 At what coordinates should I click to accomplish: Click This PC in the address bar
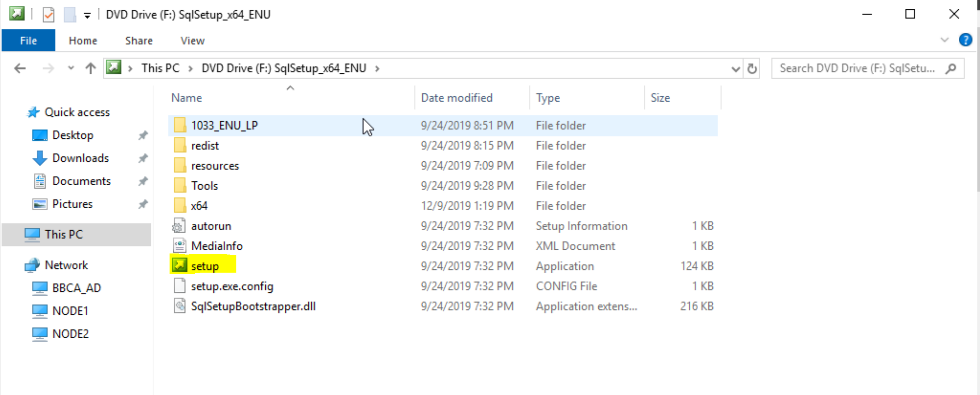[x=160, y=68]
